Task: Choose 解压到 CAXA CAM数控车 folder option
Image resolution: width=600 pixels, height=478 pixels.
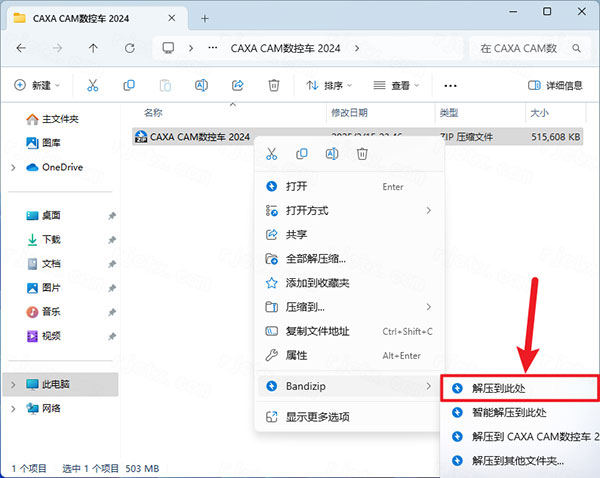Action: click(521, 437)
